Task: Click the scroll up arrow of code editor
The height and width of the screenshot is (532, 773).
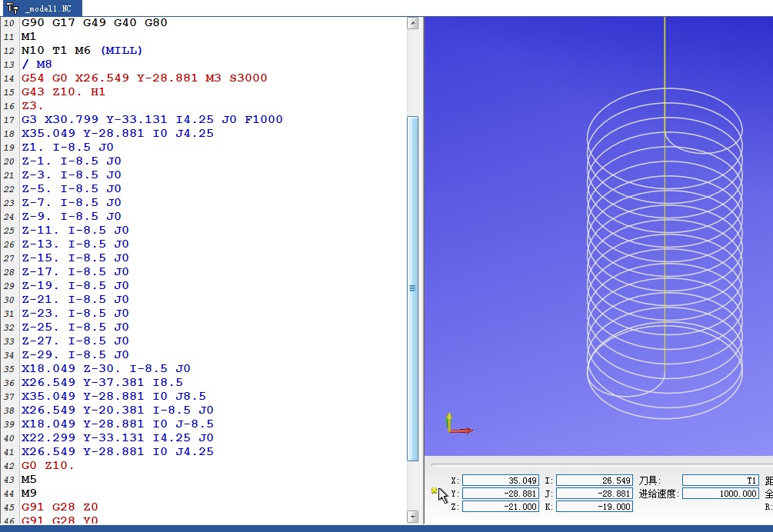Action: [x=413, y=23]
